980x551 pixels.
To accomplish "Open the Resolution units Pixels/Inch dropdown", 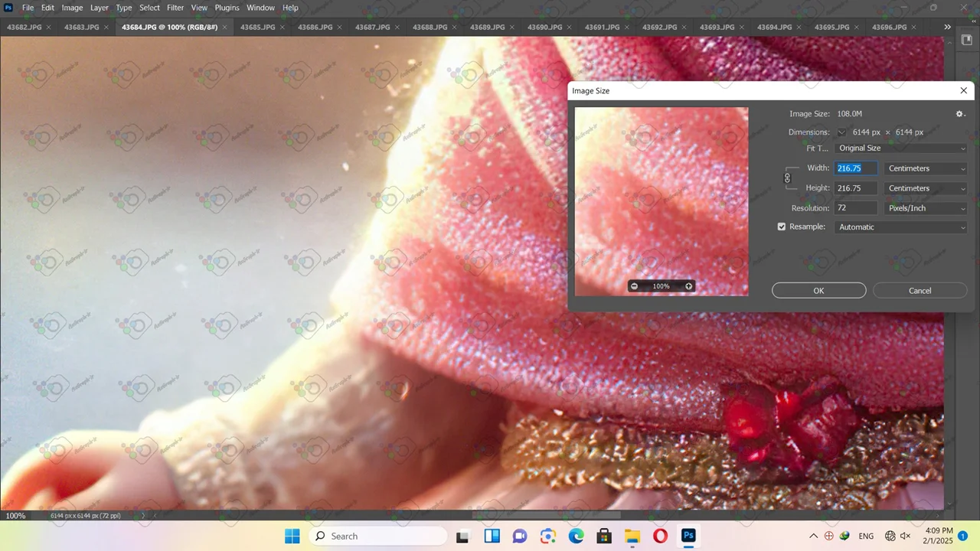I will (926, 208).
